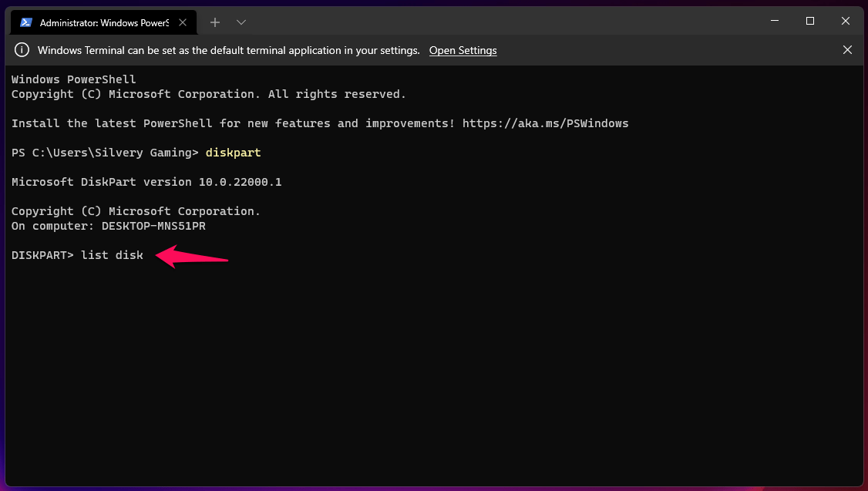
Task: Click the PowerShell icon in the tab
Action: 26,22
